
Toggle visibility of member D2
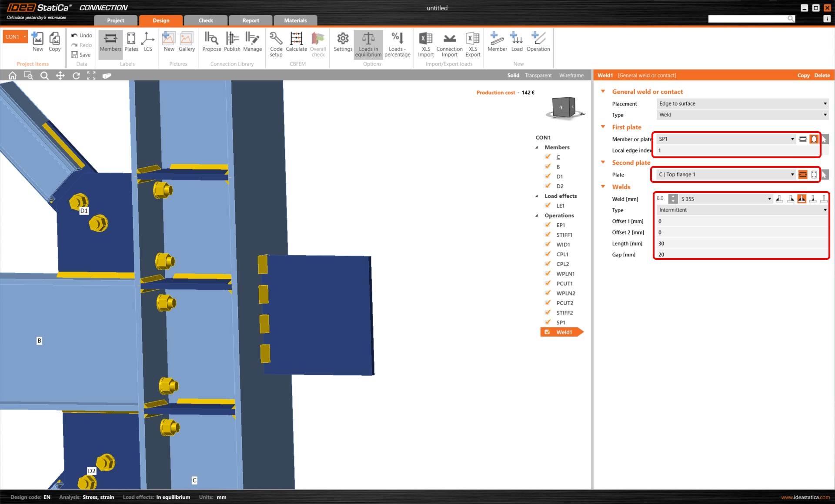click(x=548, y=186)
